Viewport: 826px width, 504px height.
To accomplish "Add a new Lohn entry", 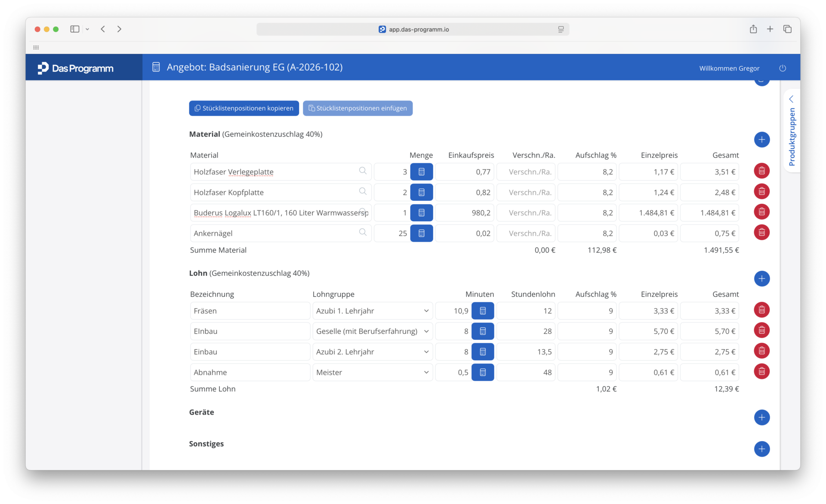I will (761, 279).
